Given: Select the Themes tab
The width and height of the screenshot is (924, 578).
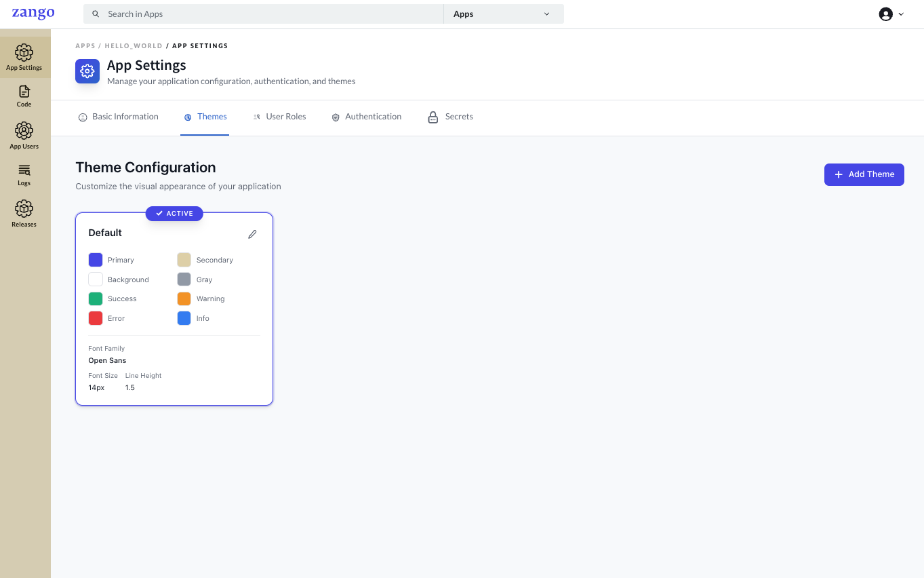Looking at the screenshot, I should pos(205,117).
